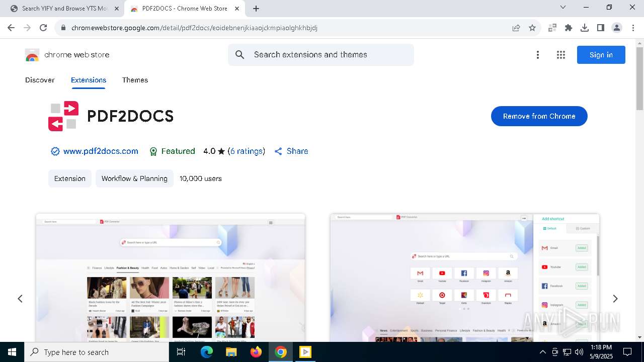Open Task View on the taskbar
Screen dimensions: 644x362
click(181, 352)
